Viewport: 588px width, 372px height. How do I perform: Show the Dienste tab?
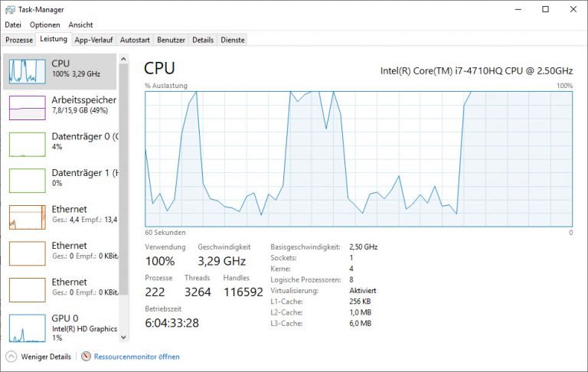tap(232, 40)
